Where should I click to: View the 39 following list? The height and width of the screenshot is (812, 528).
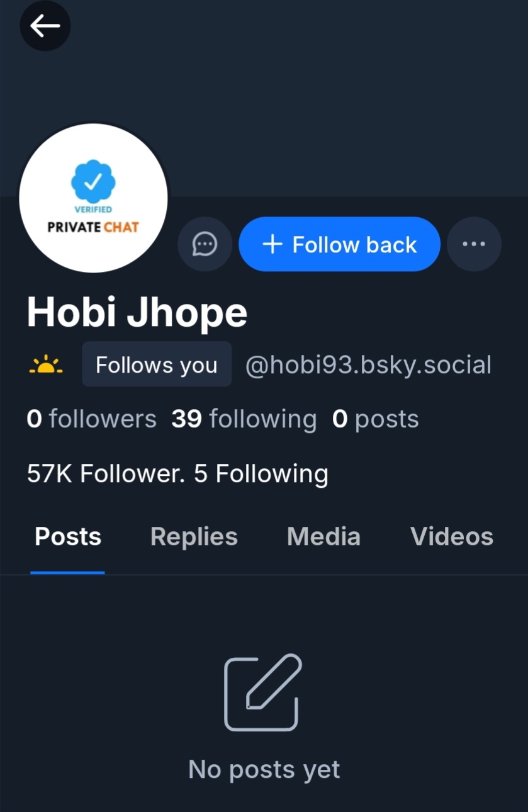(244, 419)
